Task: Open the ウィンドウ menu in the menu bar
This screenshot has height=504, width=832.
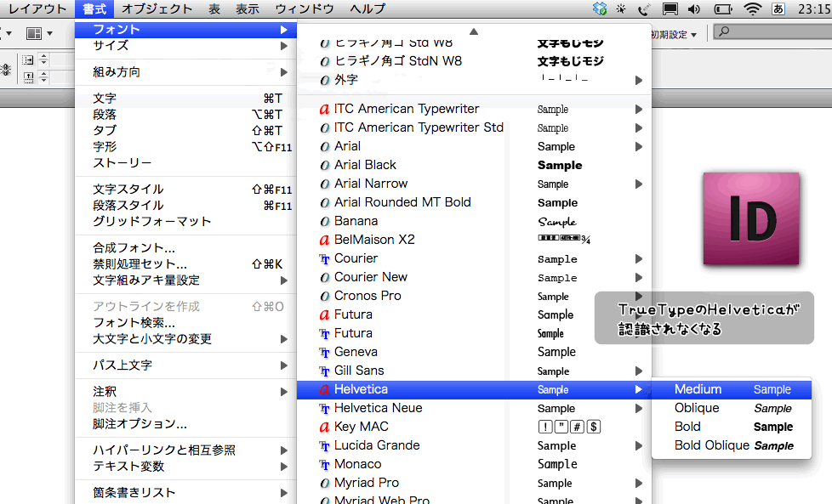Action: point(305,9)
